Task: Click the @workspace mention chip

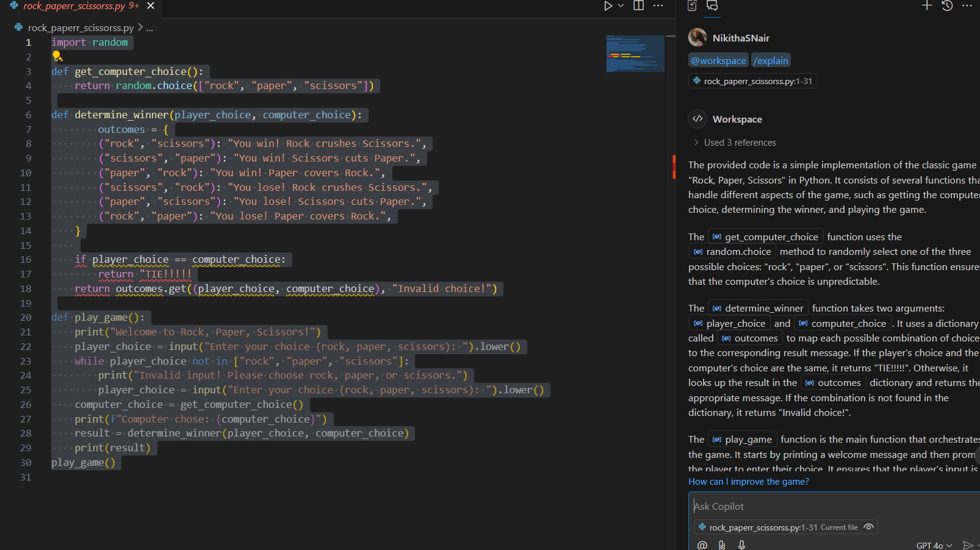Action: coord(718,60)
